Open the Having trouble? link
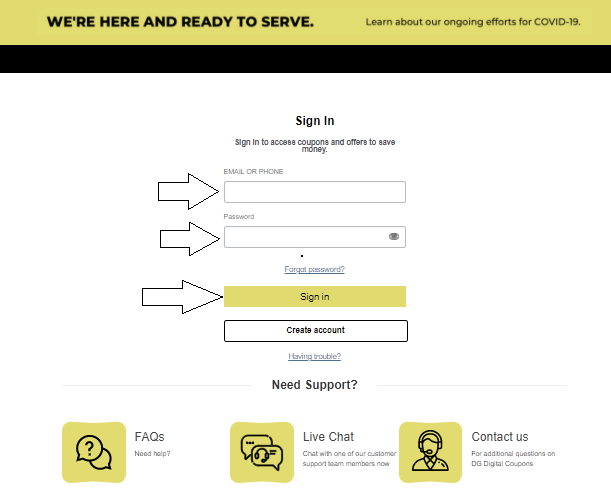This screenshot has height=491, width=611. (314, 356)
